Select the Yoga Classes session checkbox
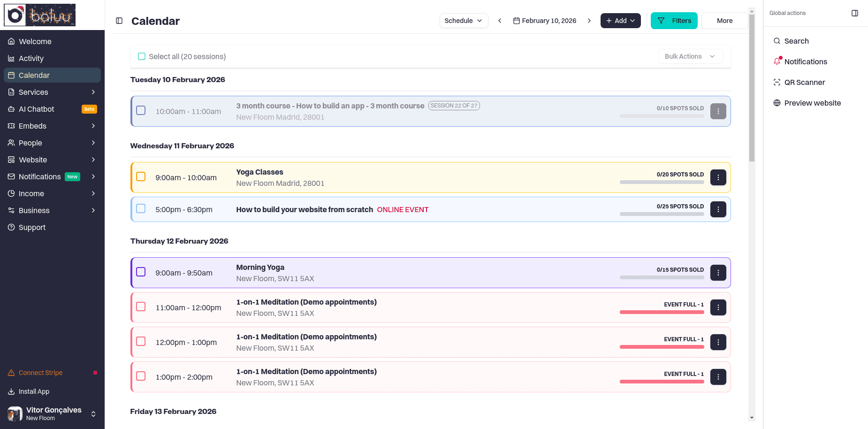Viewport: 868px width, 429px height. click(x=141, y=176)
